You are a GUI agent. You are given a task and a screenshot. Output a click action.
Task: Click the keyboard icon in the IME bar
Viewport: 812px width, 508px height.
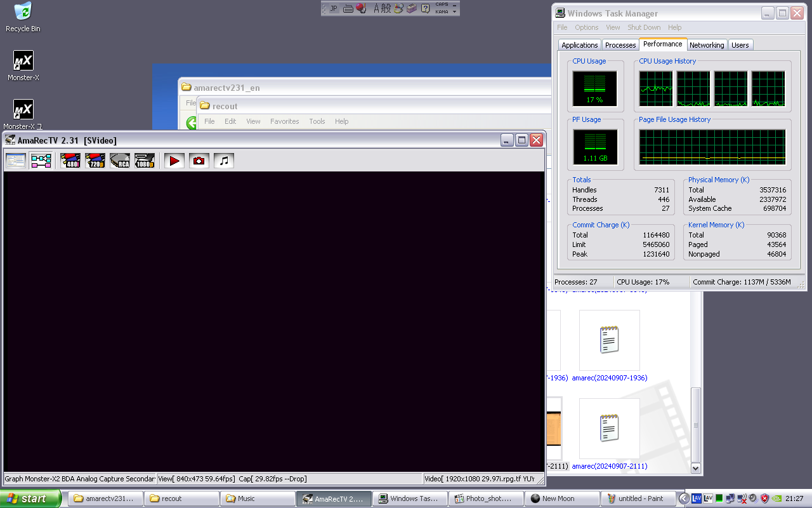[348, 8]
